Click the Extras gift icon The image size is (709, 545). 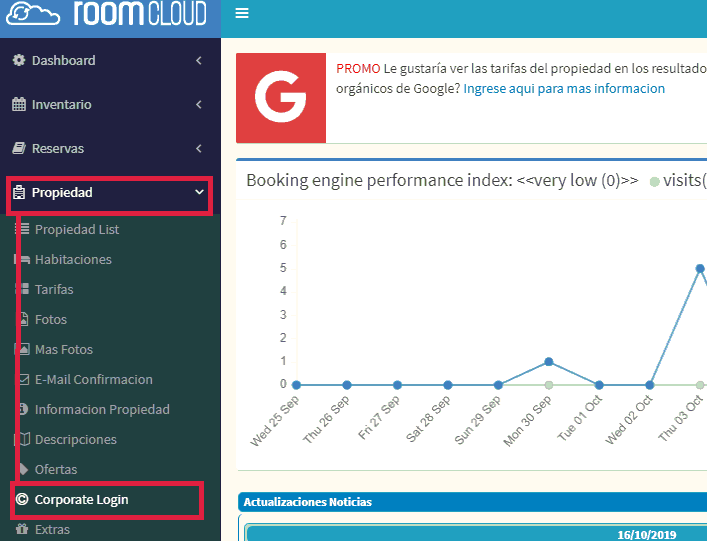[22, 529]
